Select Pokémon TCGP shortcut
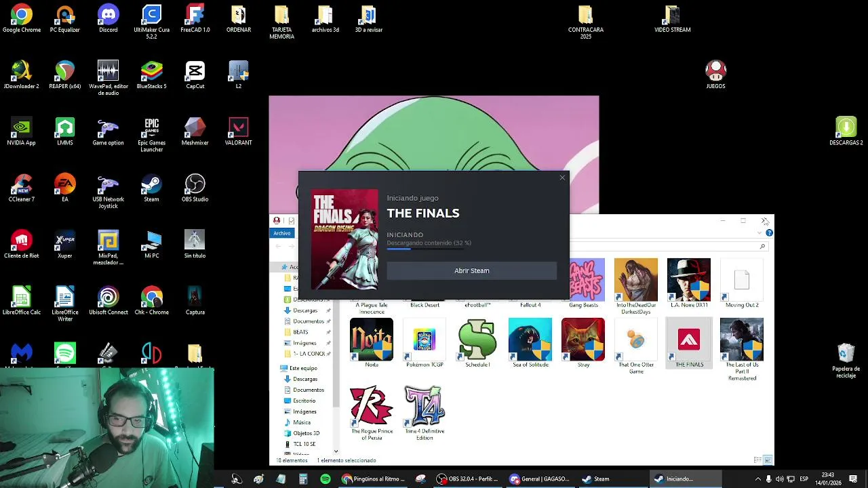Image resolution: width=868 pixels, height=488 pixels. pyautogui.click(x=425, y=343)
